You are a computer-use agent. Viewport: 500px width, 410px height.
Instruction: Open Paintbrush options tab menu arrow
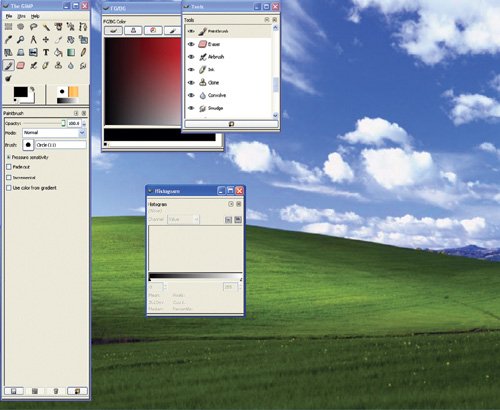coord(76,113)
